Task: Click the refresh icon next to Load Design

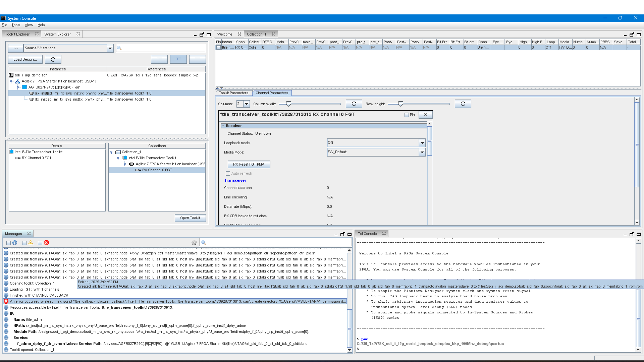Action: click(53, 59)
